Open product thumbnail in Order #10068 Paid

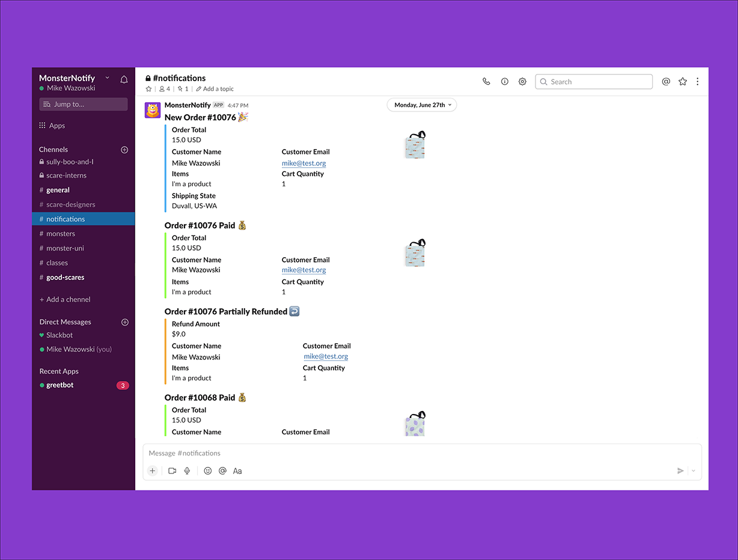[415, 424]
